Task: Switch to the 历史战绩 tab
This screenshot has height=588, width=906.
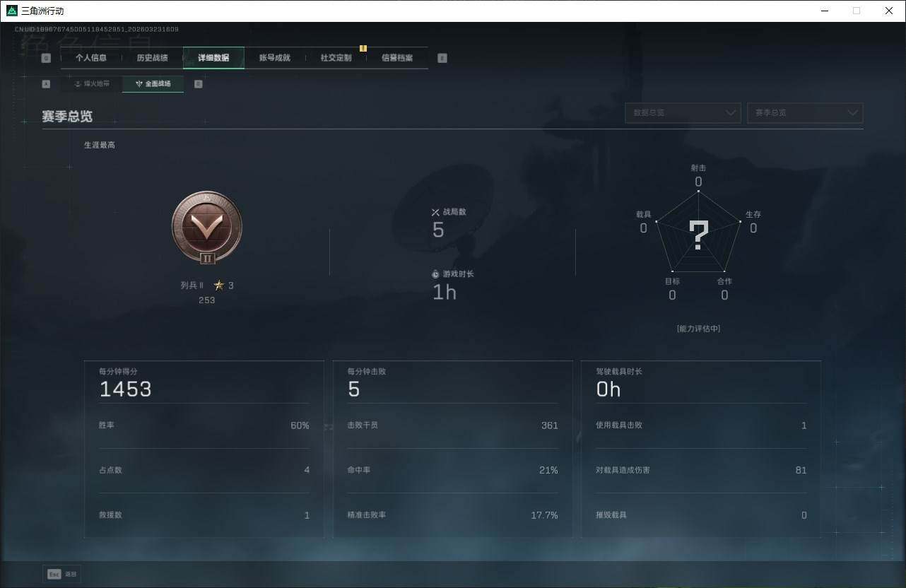Action: tap(152, 58)
